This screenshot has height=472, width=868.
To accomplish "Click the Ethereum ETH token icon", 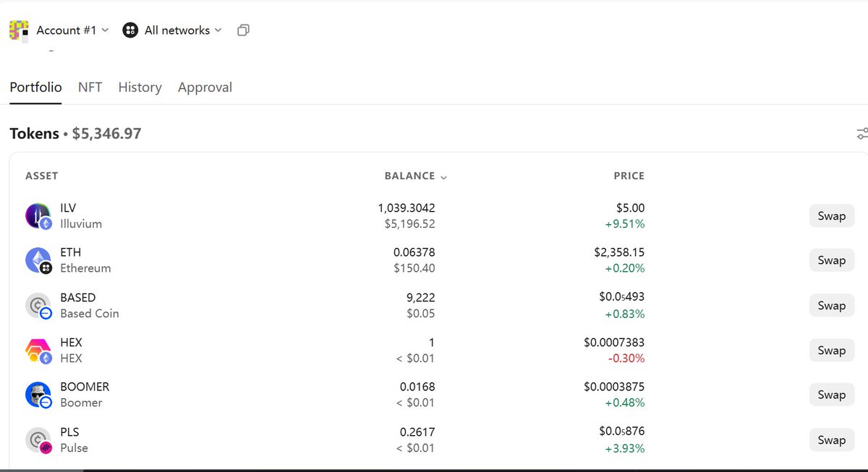I will pyautogui.click(x=38, y=260).
